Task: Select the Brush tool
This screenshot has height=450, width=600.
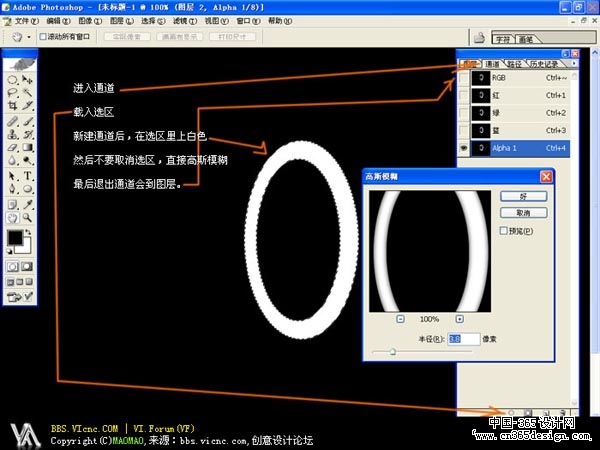Action: [x=27, y=122]
